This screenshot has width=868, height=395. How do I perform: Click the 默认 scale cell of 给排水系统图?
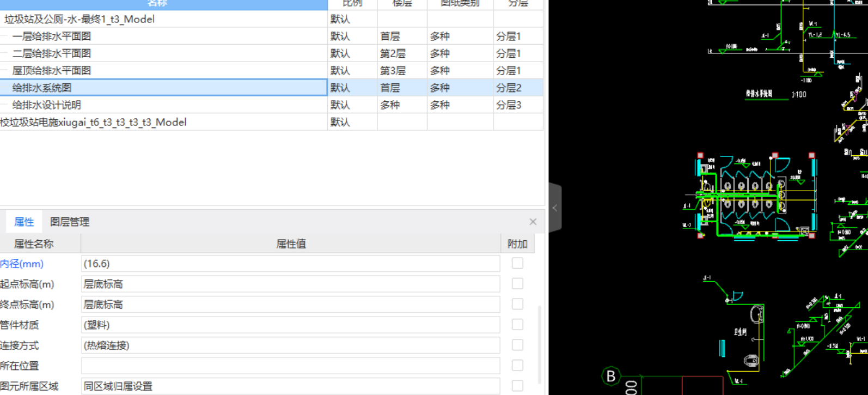coord(353,88)
